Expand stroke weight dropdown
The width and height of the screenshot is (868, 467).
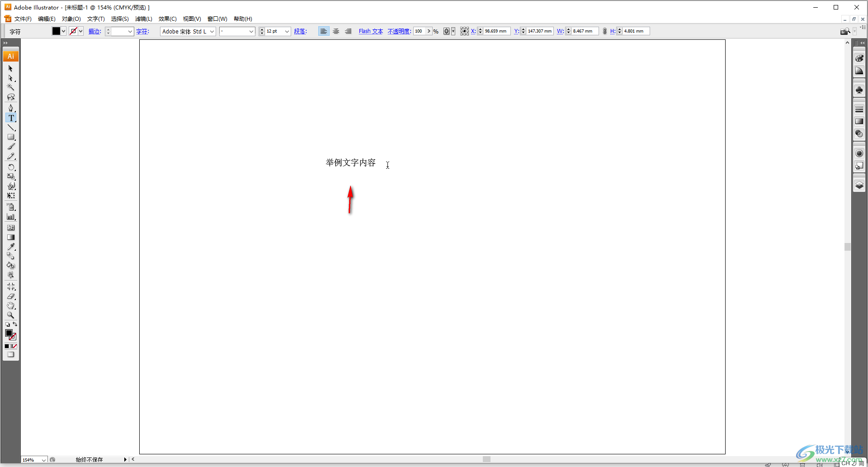(130, 31)
